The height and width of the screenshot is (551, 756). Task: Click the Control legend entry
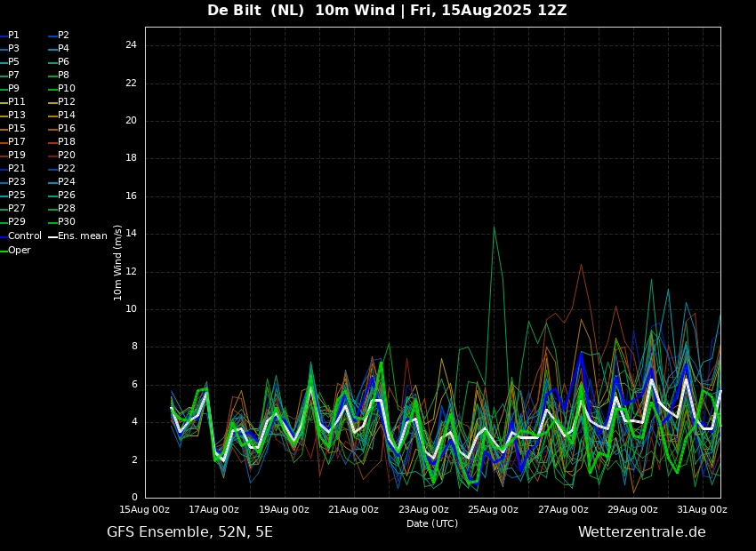[x=24, y=236]
